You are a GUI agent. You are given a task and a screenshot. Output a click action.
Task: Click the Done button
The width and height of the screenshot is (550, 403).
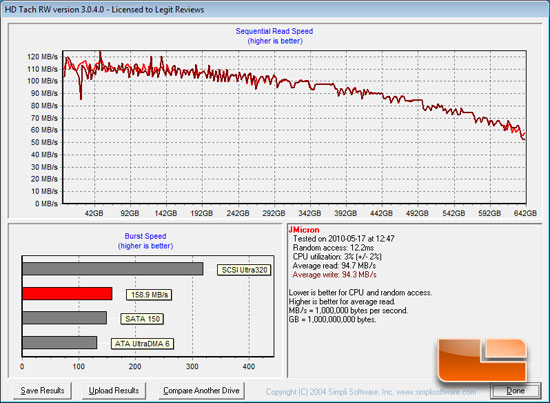pos(515,391)
